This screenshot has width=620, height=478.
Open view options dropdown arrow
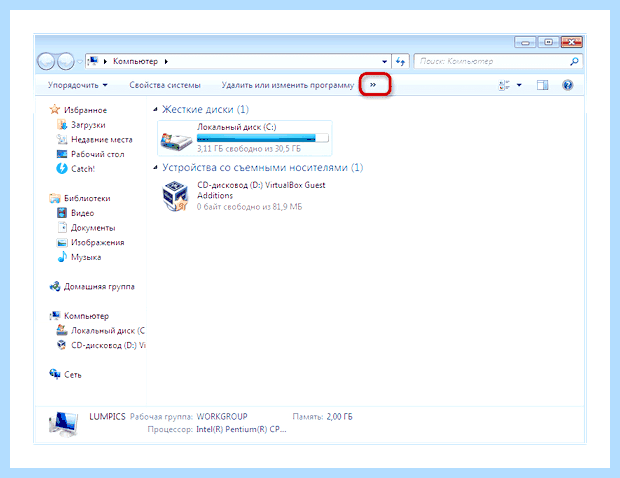(x=519, y=85)
